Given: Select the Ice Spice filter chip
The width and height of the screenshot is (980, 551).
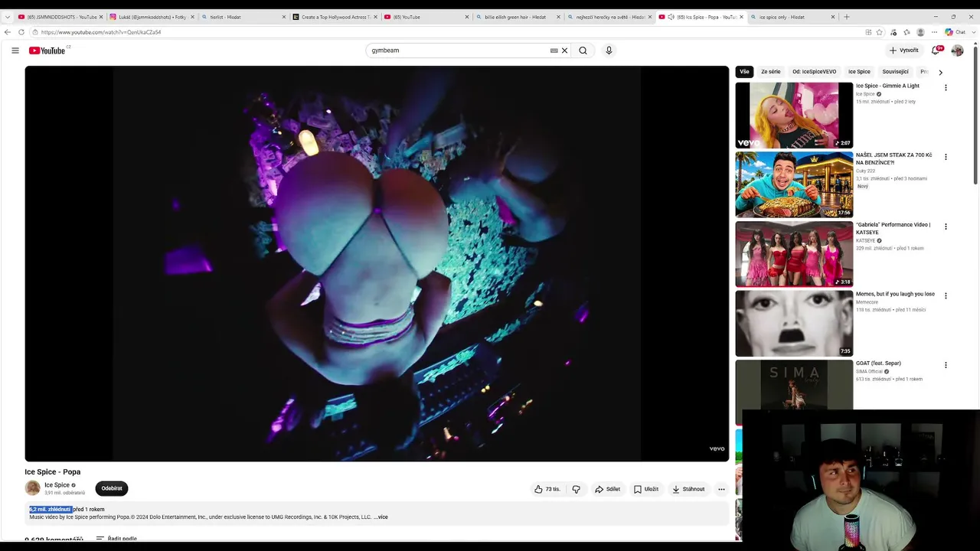Looking at the screenshot, I should click(859, 72).
